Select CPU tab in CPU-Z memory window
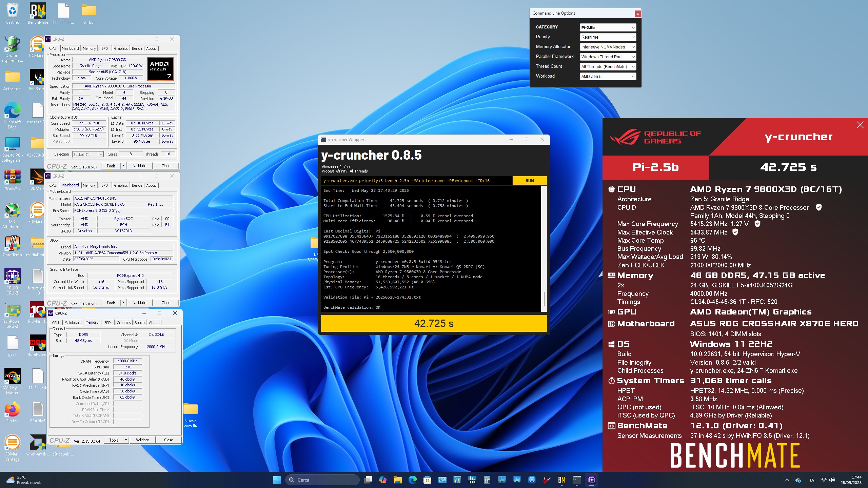Image resolution: width=868 pixels, height=488 pixels. click(x=56, y=323)
